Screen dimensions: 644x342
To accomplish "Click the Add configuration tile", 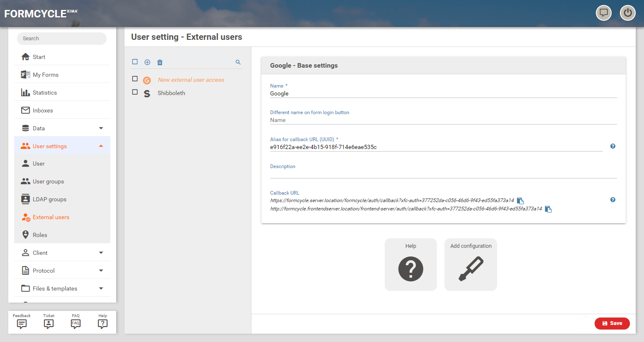I will (471, 264).
